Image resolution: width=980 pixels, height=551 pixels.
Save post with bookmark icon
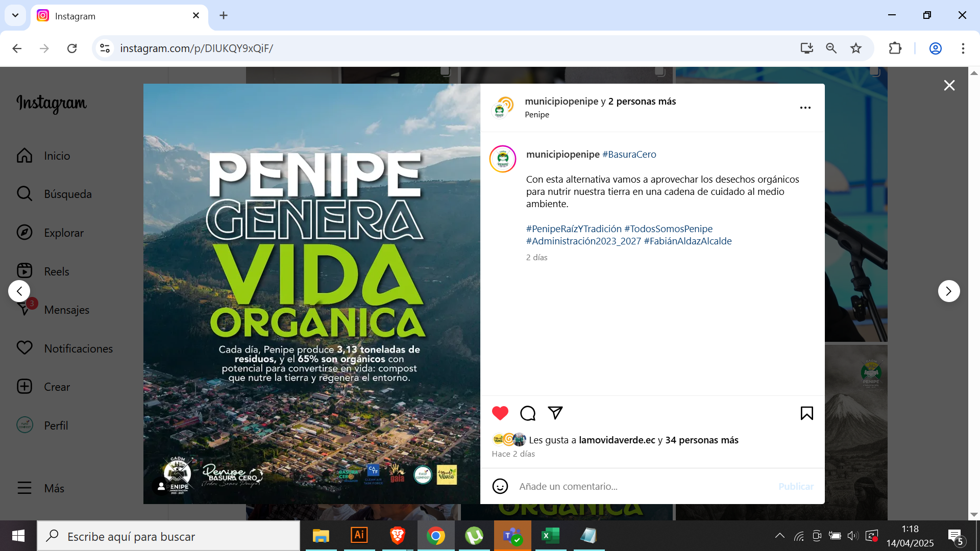(807, 413)
